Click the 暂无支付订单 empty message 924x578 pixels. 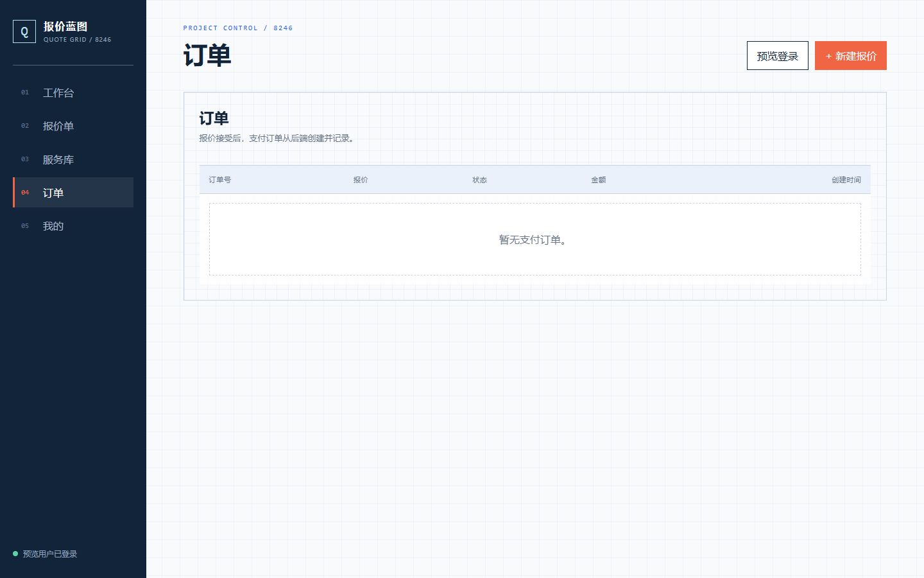pos(535,240)
